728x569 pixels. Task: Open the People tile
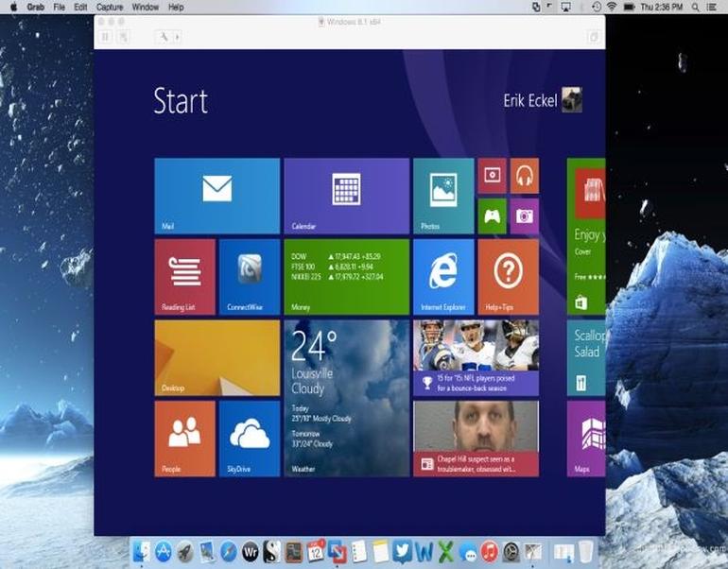point(184,439)
